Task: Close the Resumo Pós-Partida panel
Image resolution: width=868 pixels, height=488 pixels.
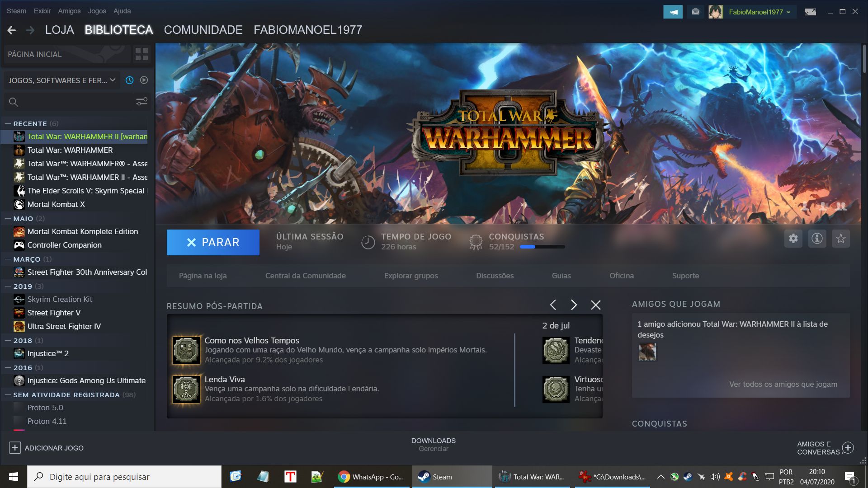Action: click(596, 305)
